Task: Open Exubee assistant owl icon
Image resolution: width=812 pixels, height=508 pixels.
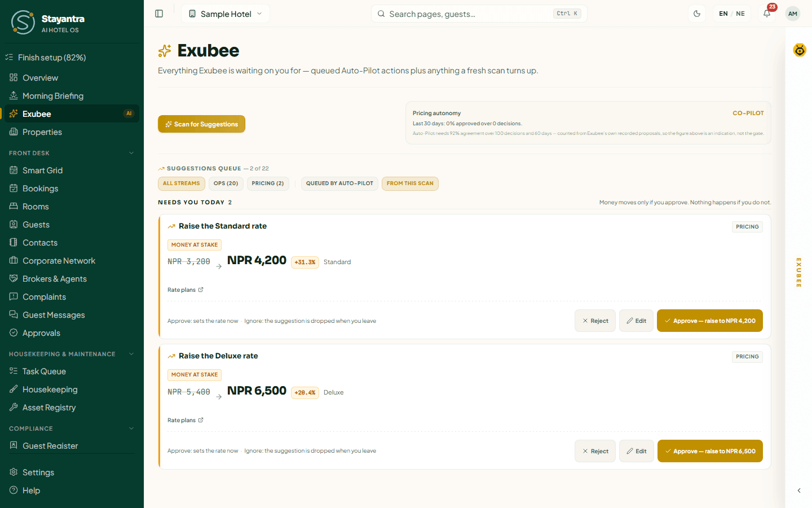Action: 800,50
